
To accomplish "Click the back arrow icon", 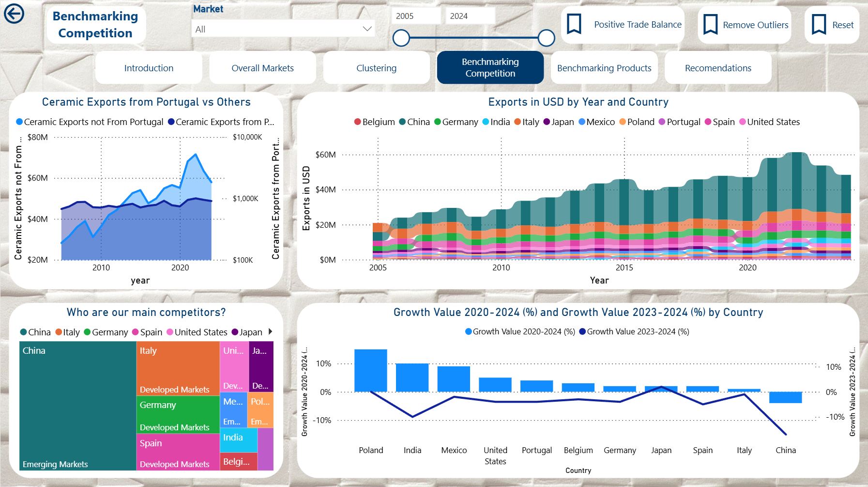I will [x=14, y=14].
